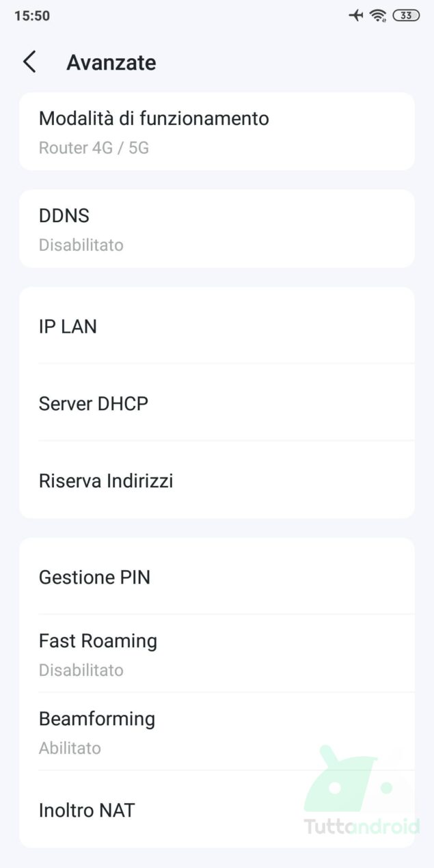This screenshot has height=868, width=434.
Task: Tap Disabilitato status under Fast Roaming
Action: coord(81,670)
